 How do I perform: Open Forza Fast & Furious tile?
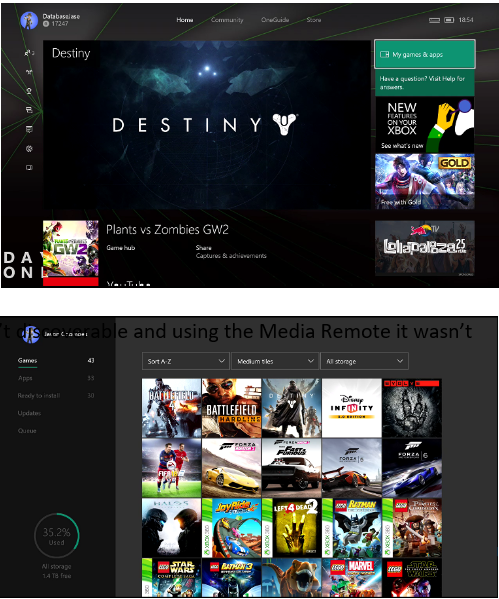292,468
